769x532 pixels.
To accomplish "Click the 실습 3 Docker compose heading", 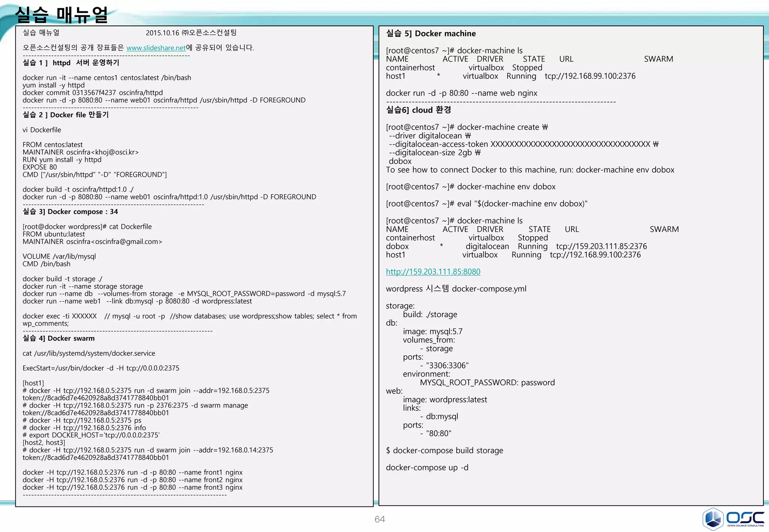I will click(70, 212).
